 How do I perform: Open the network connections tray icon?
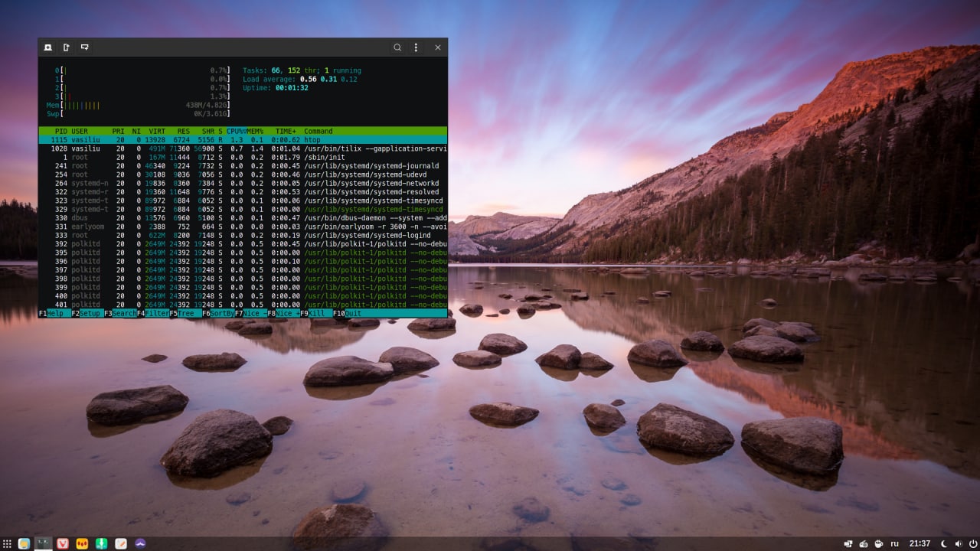click(x=848, y=543)
